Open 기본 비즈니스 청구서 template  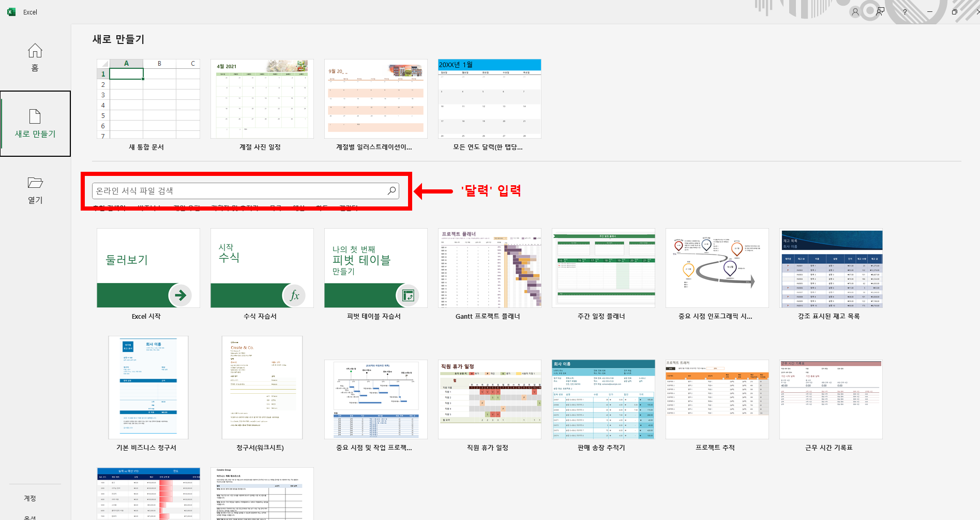pos(148,388)
